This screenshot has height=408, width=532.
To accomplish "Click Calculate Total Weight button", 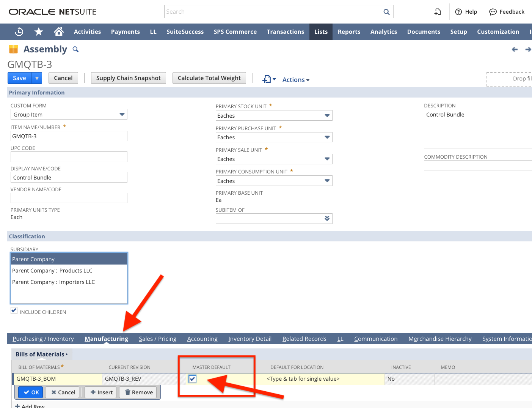I will pyautogui.click(x=209, y=78).
